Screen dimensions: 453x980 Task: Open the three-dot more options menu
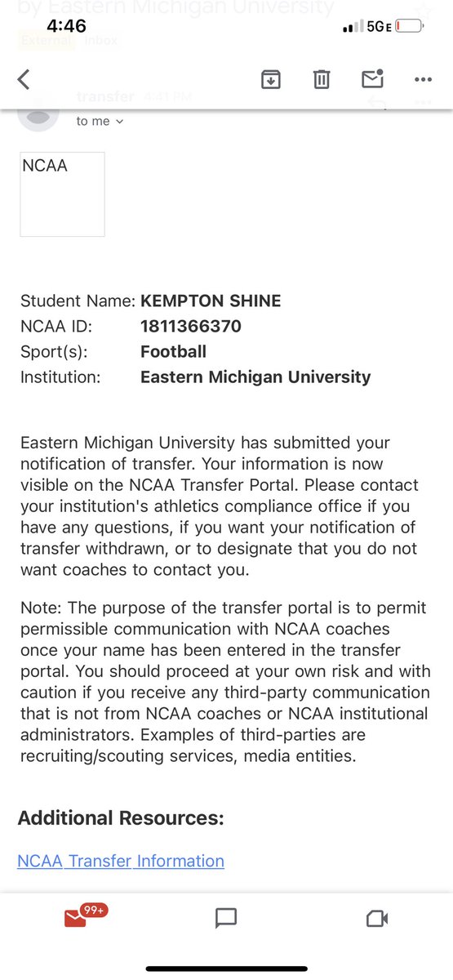(x=423, y=79)
